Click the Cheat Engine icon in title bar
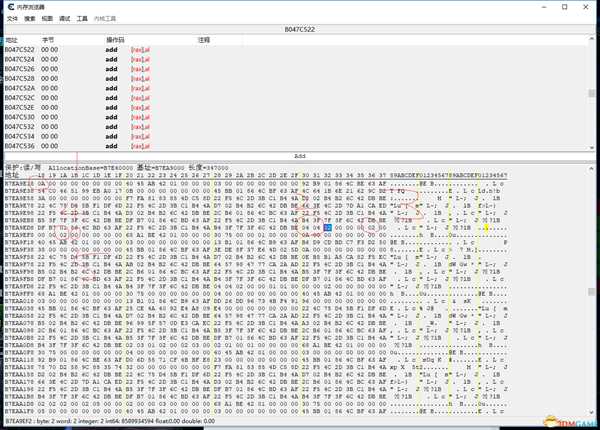This screenshot has height=430, width=600. [x=9, y=7]
